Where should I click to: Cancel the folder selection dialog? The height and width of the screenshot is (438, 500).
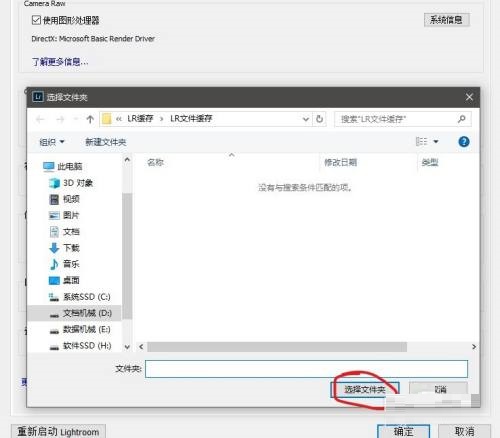439,389
